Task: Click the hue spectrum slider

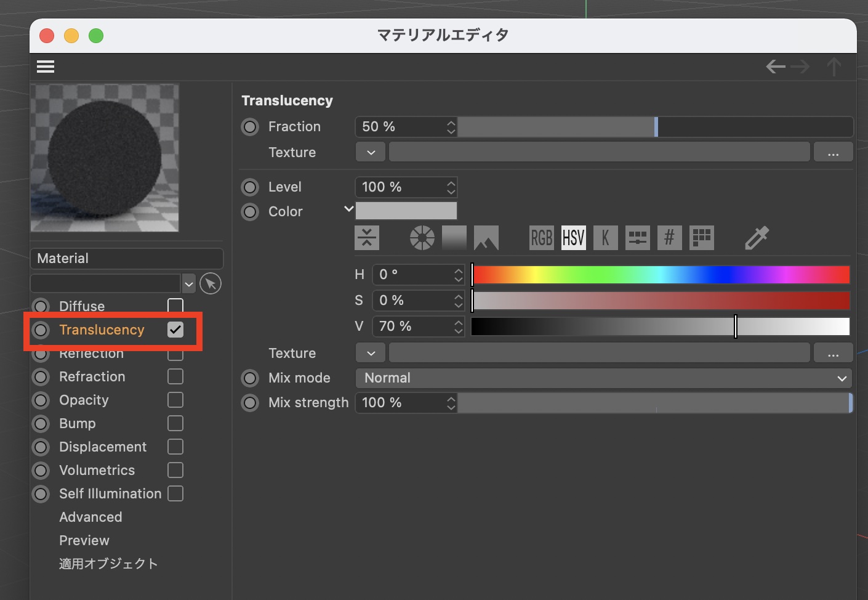Action: point(661,275)
